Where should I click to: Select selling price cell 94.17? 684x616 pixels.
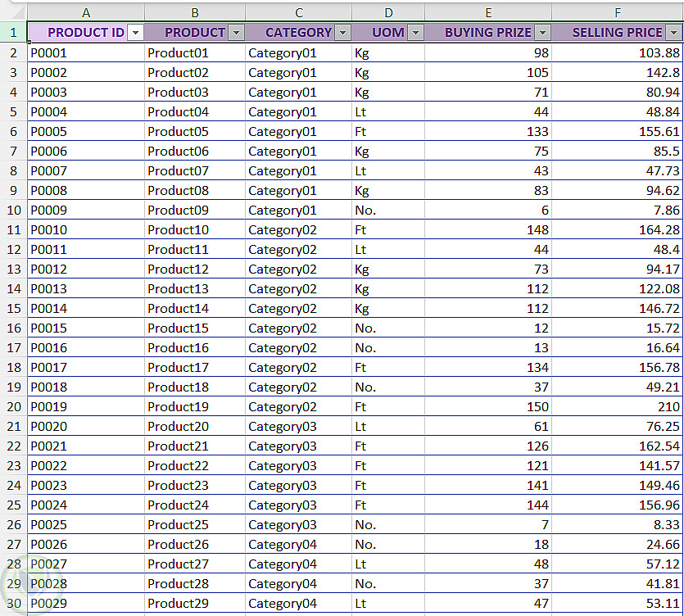(618, 269)
